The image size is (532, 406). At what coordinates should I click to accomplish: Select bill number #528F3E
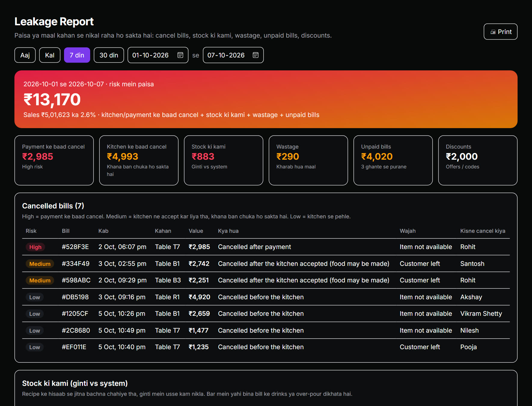pos(75,247)
